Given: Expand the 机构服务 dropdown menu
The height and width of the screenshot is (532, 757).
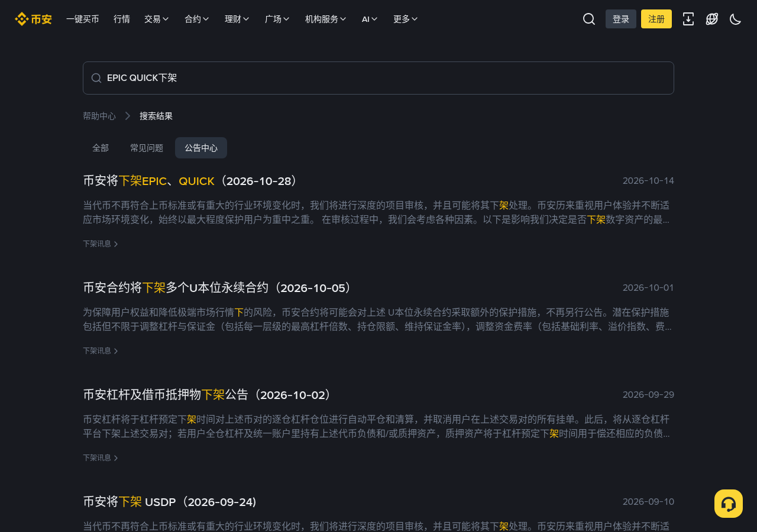Looking at the screenshot, I should 326,19.
